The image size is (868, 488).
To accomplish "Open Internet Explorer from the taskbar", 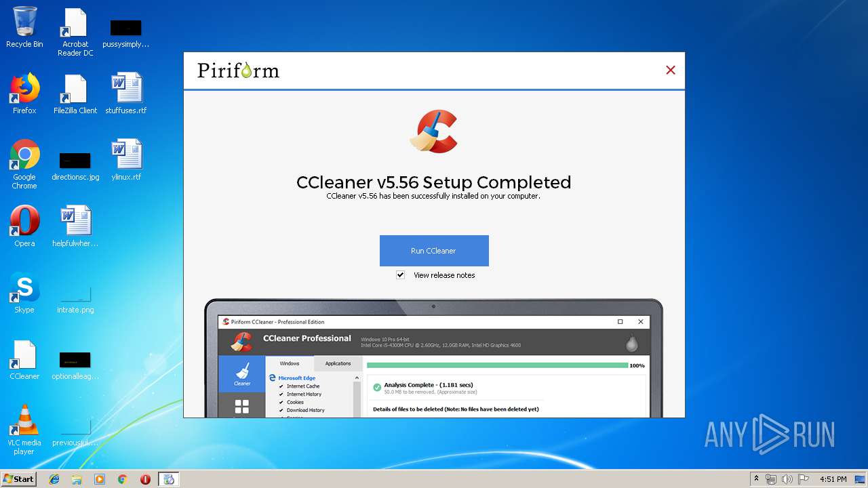I will pos(54,479).
